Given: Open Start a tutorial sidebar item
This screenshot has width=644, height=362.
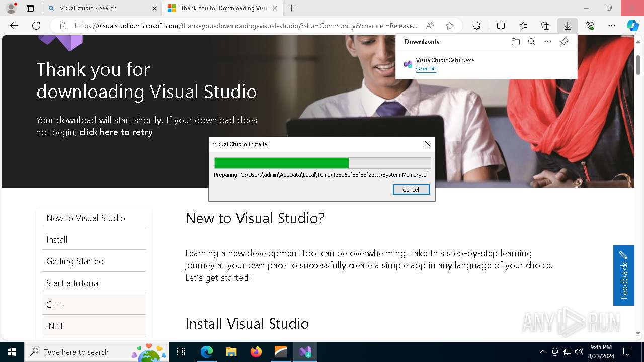Looking at the screenshot, I should [94, 283].
